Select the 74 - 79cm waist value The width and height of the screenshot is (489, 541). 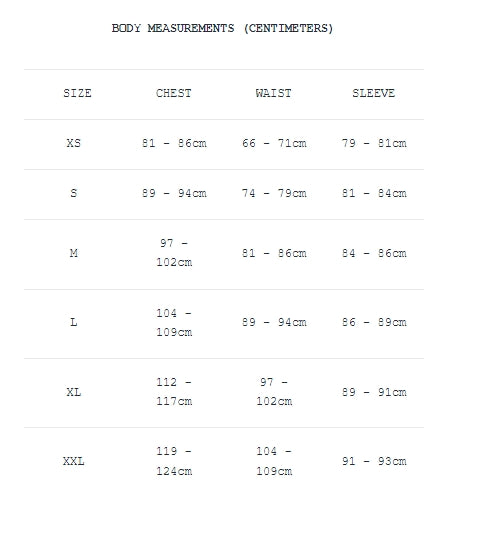pos(274,193)
